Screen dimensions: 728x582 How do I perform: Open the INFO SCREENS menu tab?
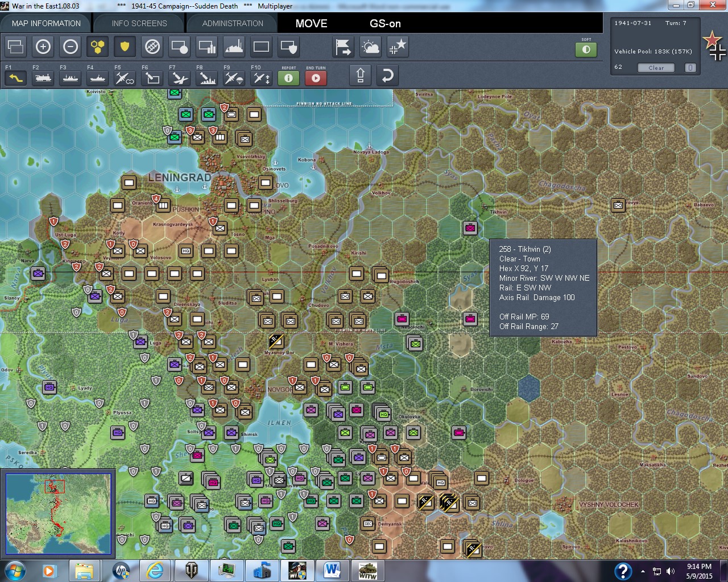point(138,23)
